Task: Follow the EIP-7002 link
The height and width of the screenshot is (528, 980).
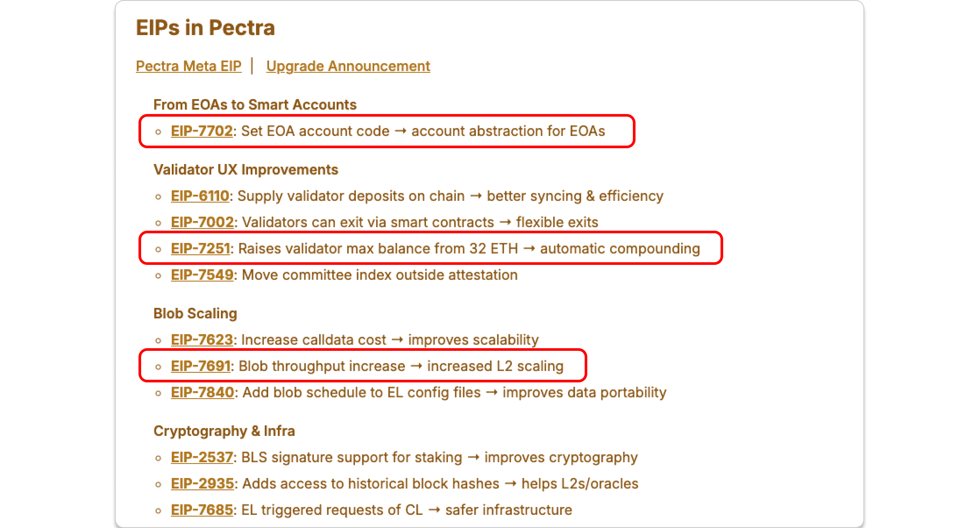Action: point(202,222)
